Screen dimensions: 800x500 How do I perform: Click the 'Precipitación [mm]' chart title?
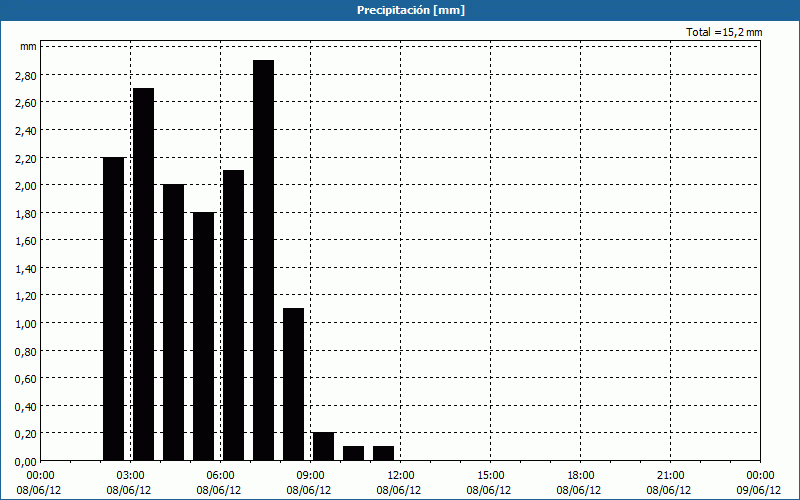click(x=411, y=10)
